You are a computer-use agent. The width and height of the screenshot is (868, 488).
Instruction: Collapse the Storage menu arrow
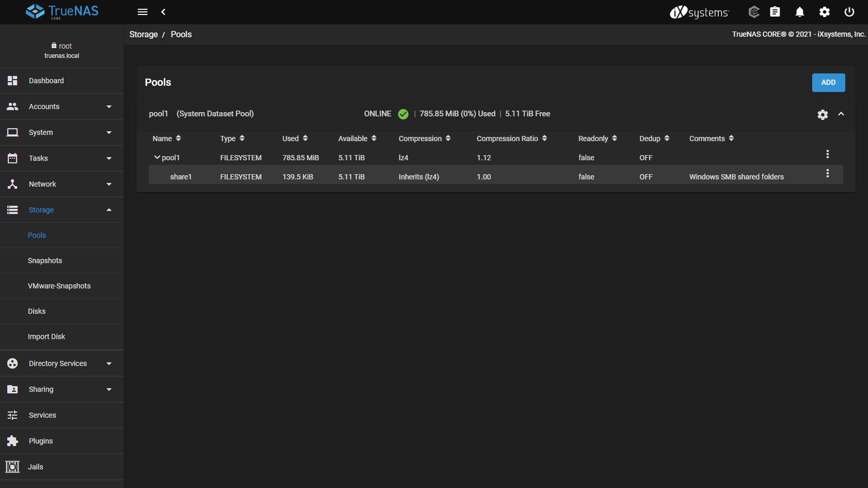(x=109, y=210)
